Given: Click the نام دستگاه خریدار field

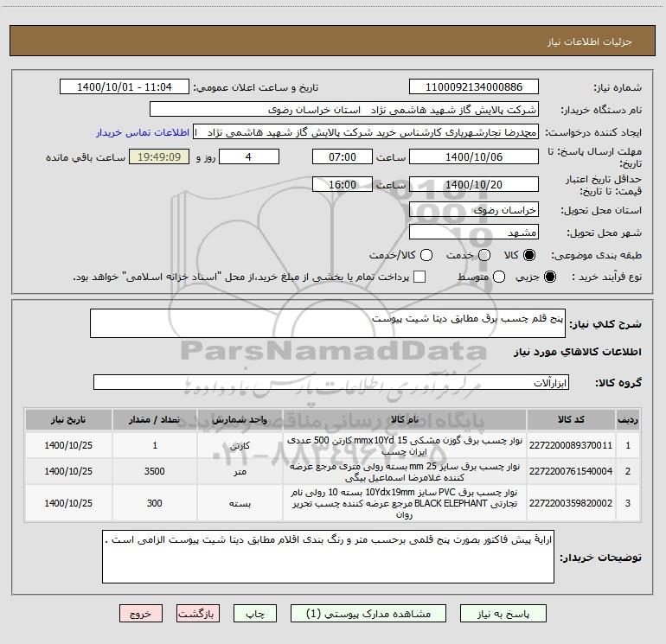Looking at the screenshot, I should click(x=344, y=110).
